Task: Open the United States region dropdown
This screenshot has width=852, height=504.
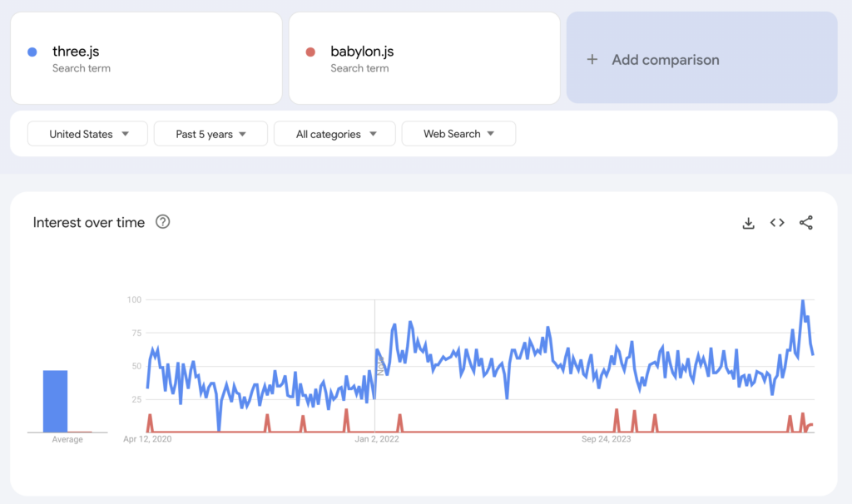Action: point(88,134)
